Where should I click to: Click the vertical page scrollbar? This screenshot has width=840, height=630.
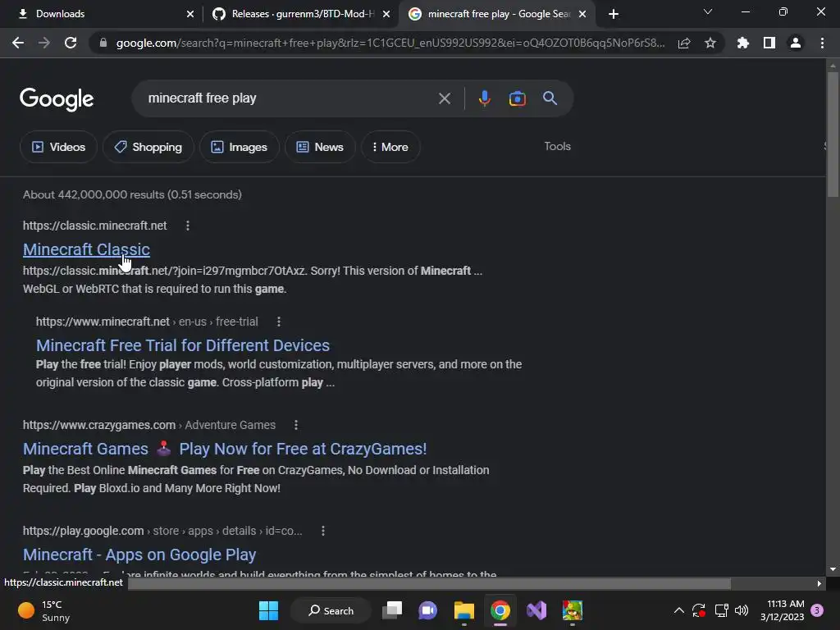point(833,135)
